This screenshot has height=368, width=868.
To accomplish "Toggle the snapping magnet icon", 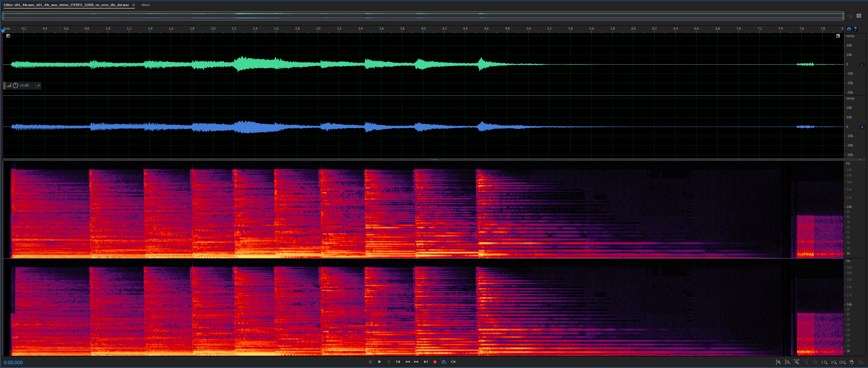I will pos(849,29).
